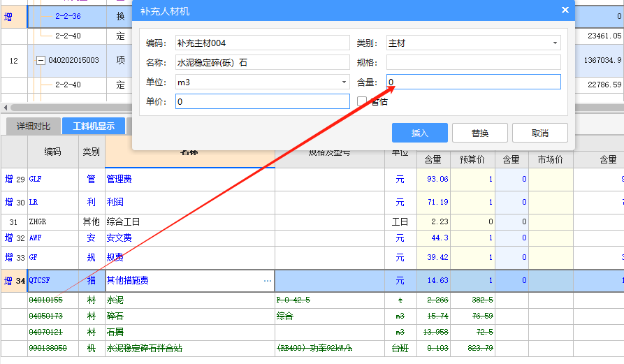Click the GLF code cell
Image resolution: width=624 pixels, height=364 pixels.
[53, 180]
